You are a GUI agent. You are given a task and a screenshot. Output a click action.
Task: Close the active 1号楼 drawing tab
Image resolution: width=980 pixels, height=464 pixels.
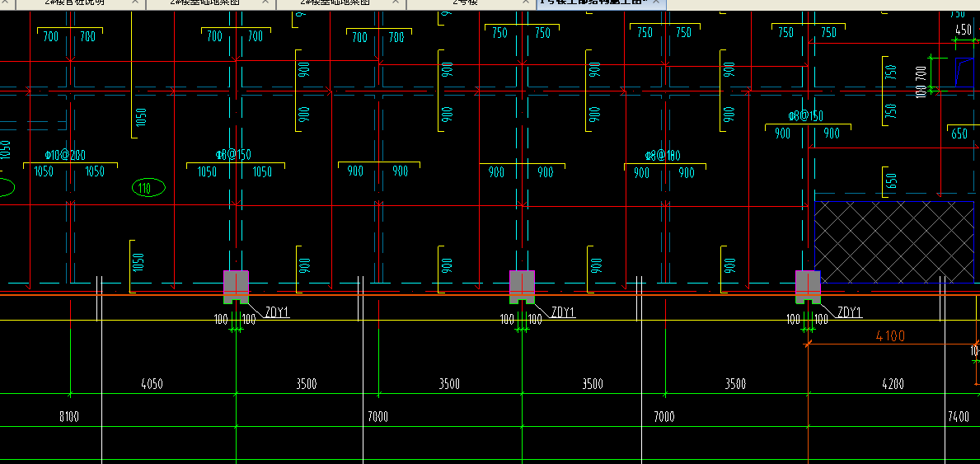pos(656,2)
